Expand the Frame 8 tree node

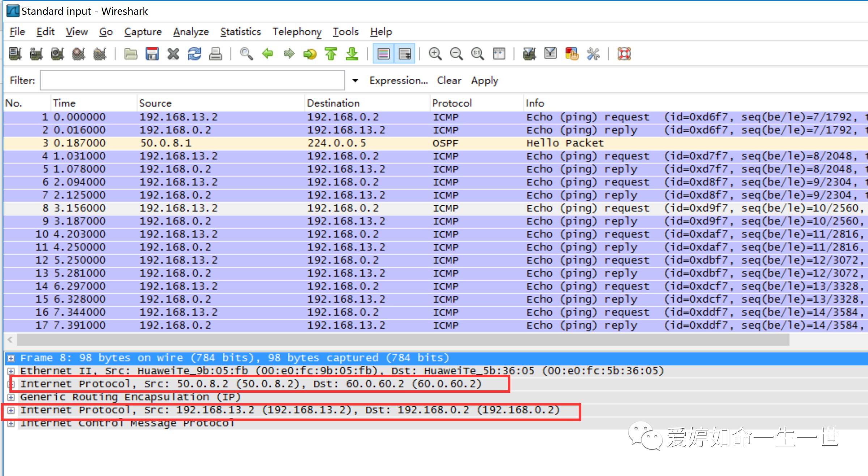pos(11,358)
